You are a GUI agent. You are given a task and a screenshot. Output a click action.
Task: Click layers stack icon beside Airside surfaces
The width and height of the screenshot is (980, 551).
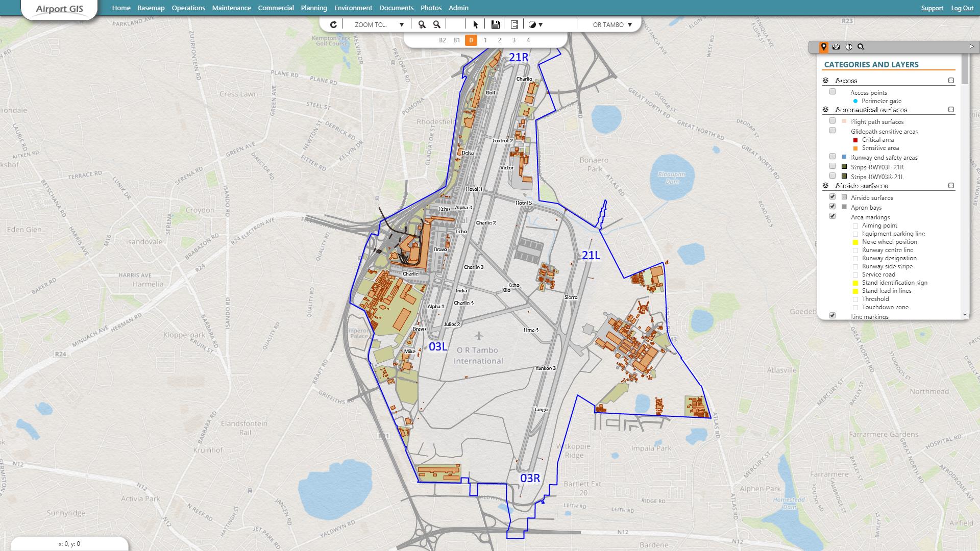[825, 186]
